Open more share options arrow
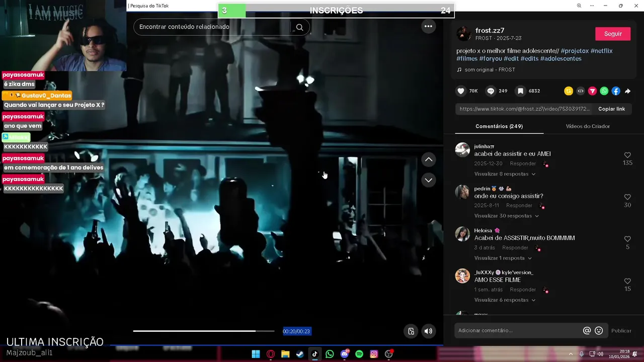The height and width of the screenshot is (362, 644). [x=628, y=91]
